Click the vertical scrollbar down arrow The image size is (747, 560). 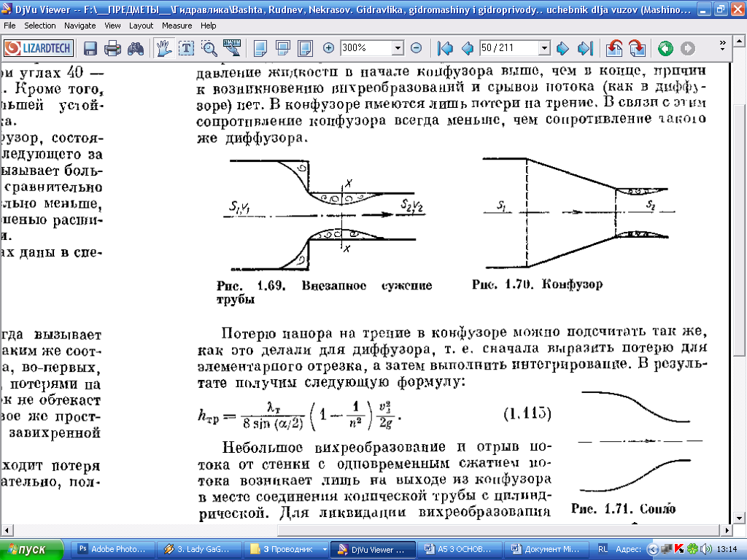(x=739, y=518)
